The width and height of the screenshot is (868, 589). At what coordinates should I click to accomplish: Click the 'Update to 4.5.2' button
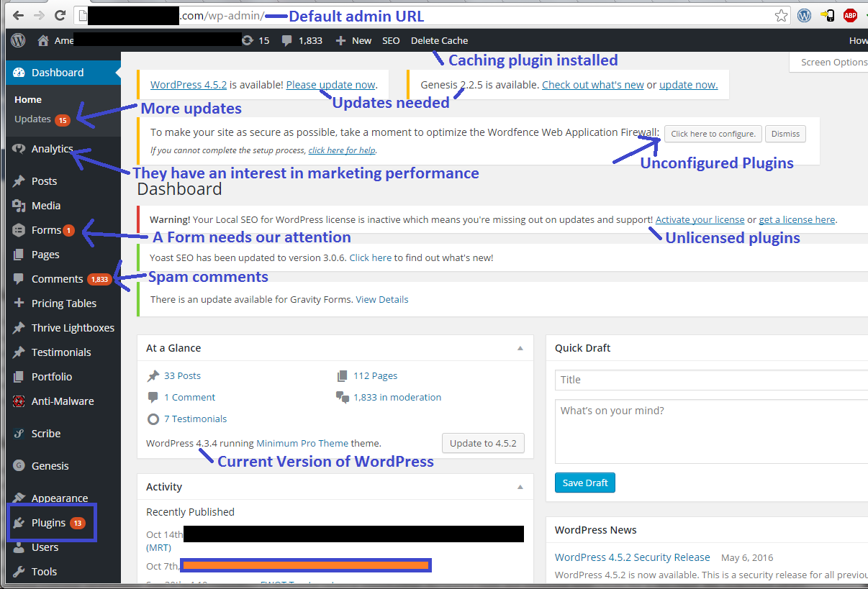coord(483,443)
